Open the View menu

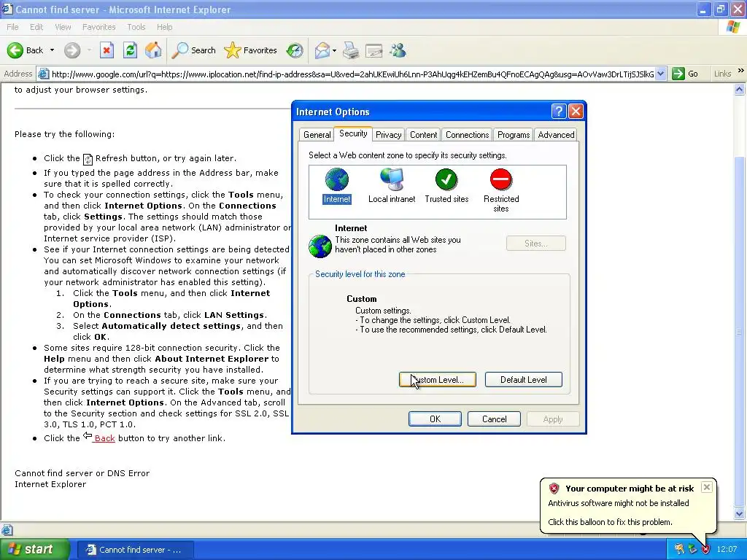tap(63, 27)
